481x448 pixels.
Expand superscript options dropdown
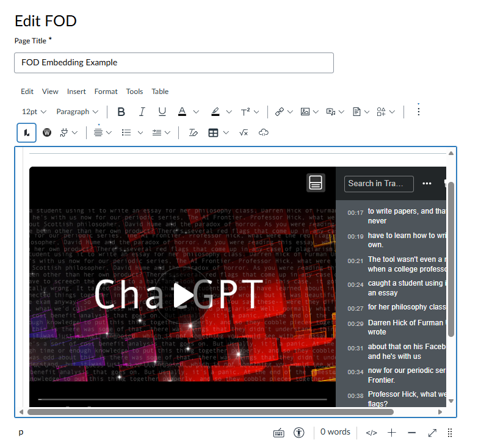pos(257,112)
